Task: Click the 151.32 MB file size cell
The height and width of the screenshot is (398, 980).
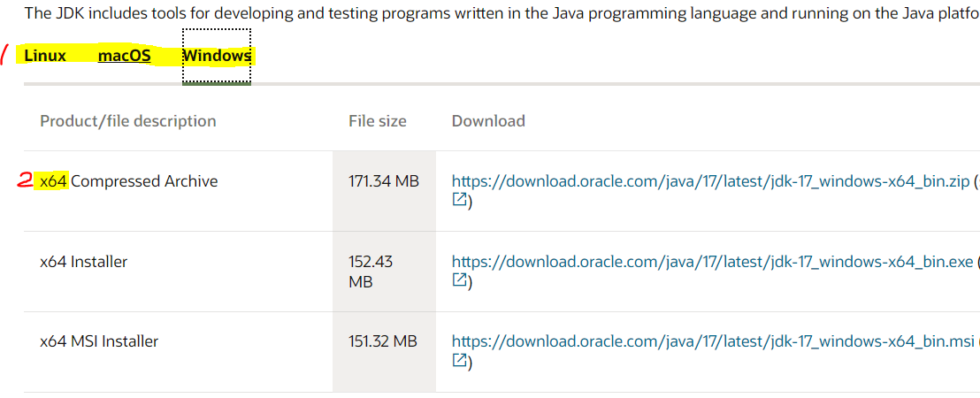Action: (384, 352)
